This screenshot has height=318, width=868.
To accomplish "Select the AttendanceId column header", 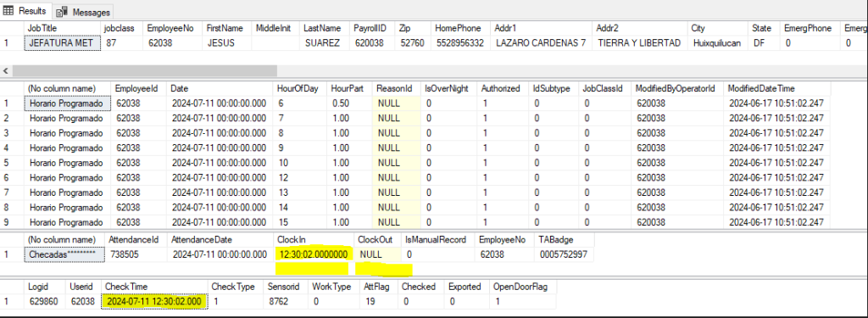I will point(136,240).
